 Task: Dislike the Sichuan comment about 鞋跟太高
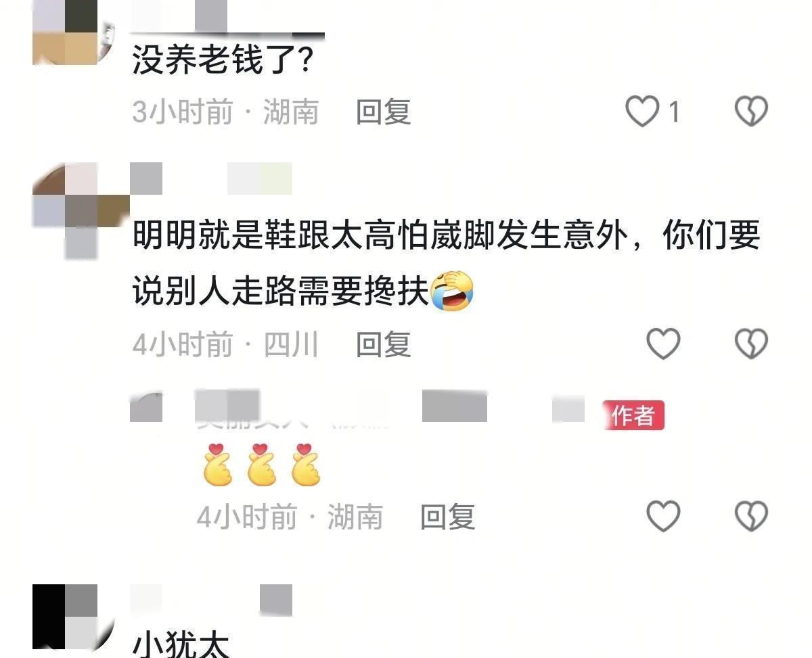point(751,344)
